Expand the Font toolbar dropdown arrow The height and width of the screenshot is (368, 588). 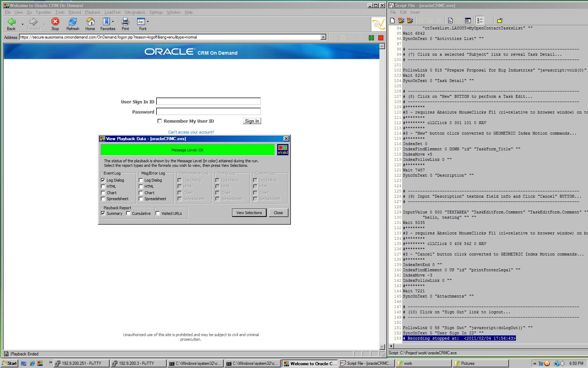pyautogui.click(x=148, y=22)
